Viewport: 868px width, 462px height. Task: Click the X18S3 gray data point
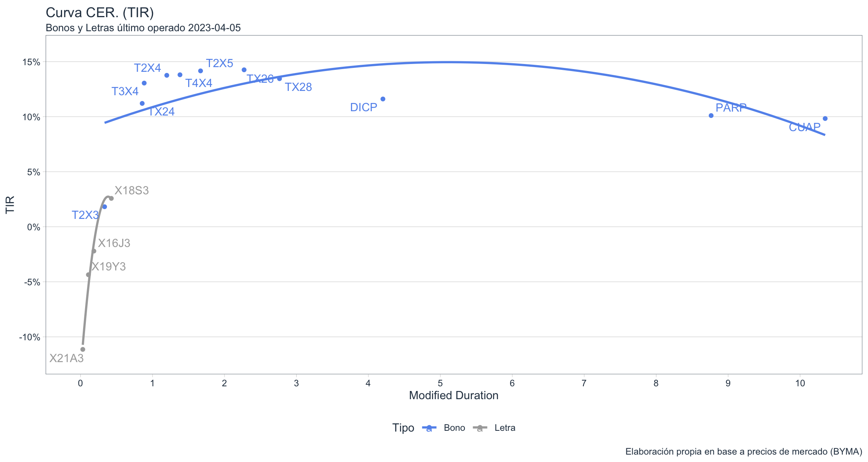point(111,199)
